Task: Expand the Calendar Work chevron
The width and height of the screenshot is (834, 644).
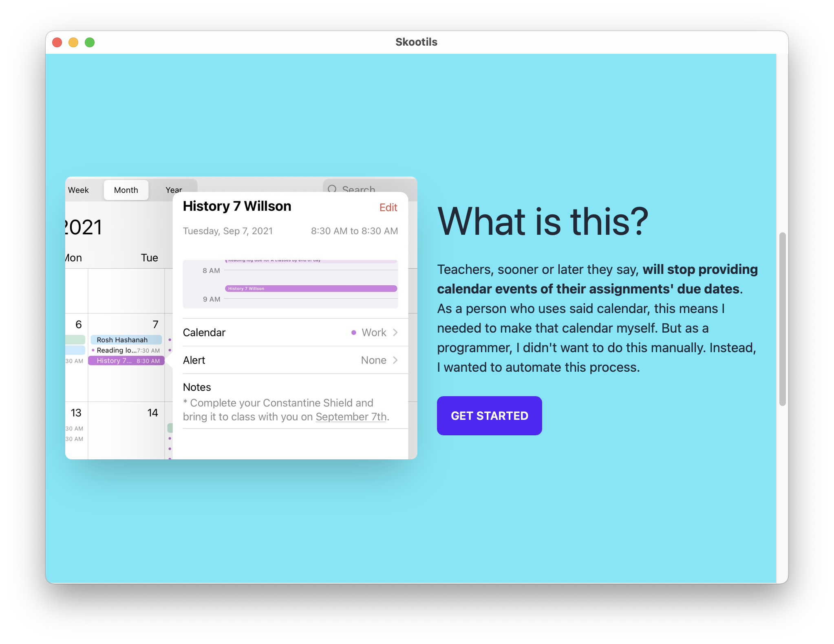Action: pos(395,333)
